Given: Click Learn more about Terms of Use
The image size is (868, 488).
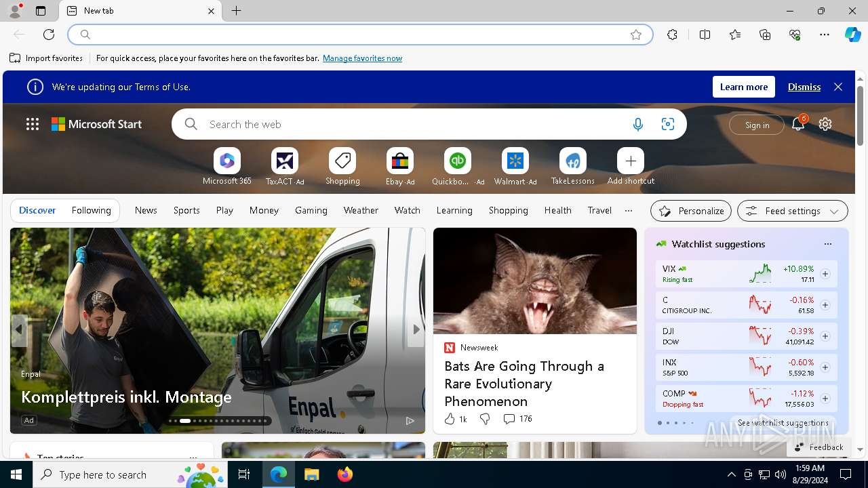Looking at the screenshot, I should (744, 87).
